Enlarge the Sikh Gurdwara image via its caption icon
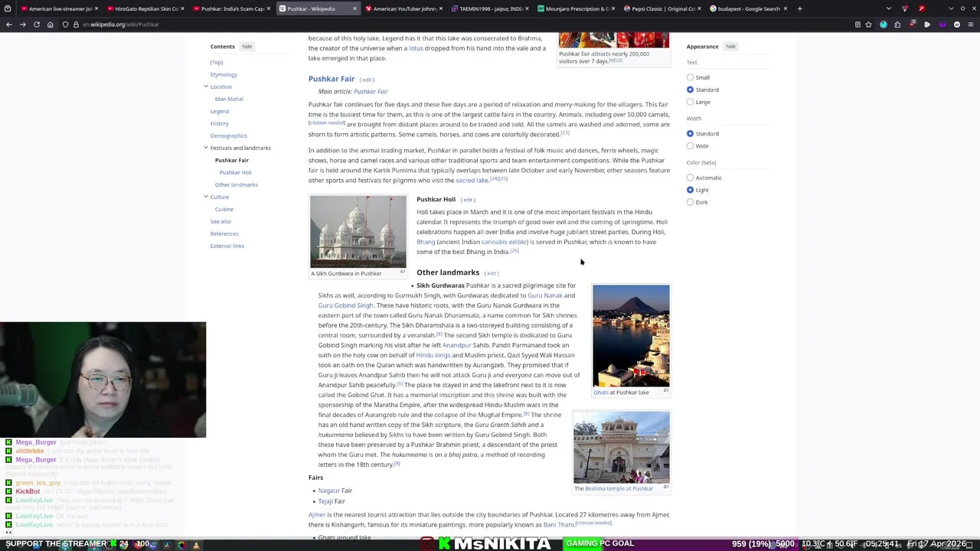This screenshot has width=980, height=551. [x=403, y=272]
